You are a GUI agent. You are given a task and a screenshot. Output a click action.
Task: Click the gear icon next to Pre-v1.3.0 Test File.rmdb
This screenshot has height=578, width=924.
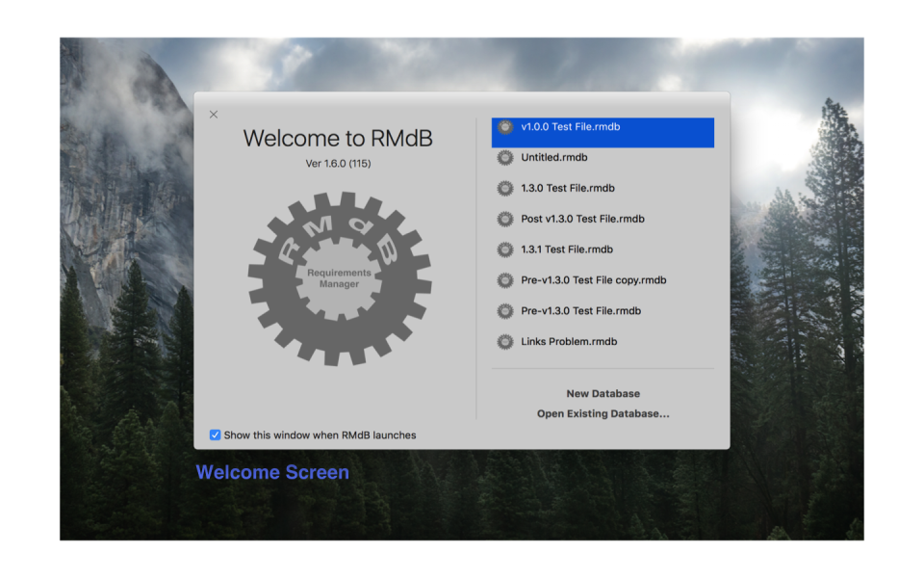click(504, 311)
